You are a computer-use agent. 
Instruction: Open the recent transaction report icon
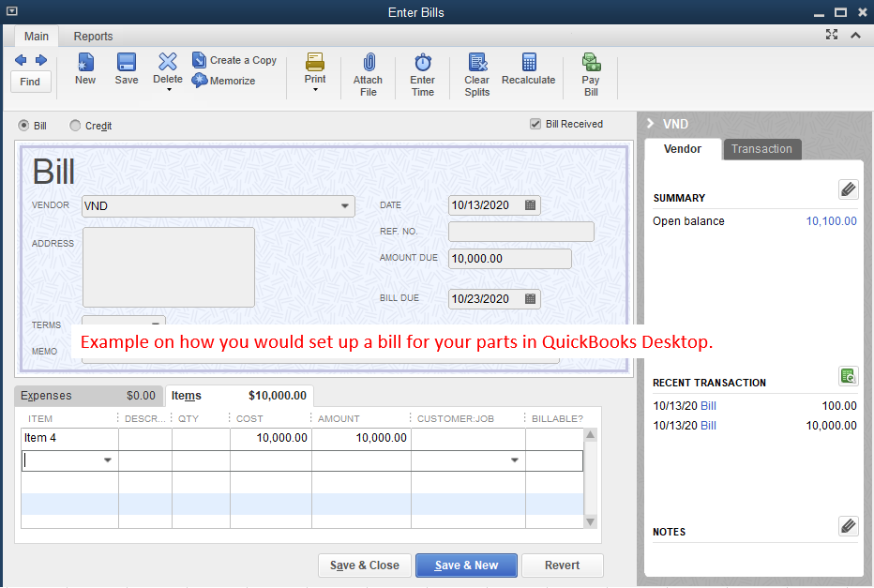point(849,376)
